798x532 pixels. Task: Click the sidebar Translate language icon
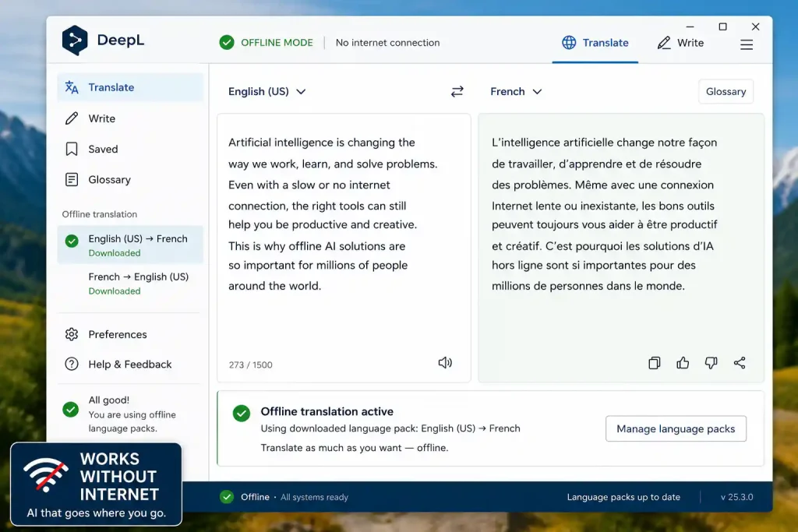[72, 87]
